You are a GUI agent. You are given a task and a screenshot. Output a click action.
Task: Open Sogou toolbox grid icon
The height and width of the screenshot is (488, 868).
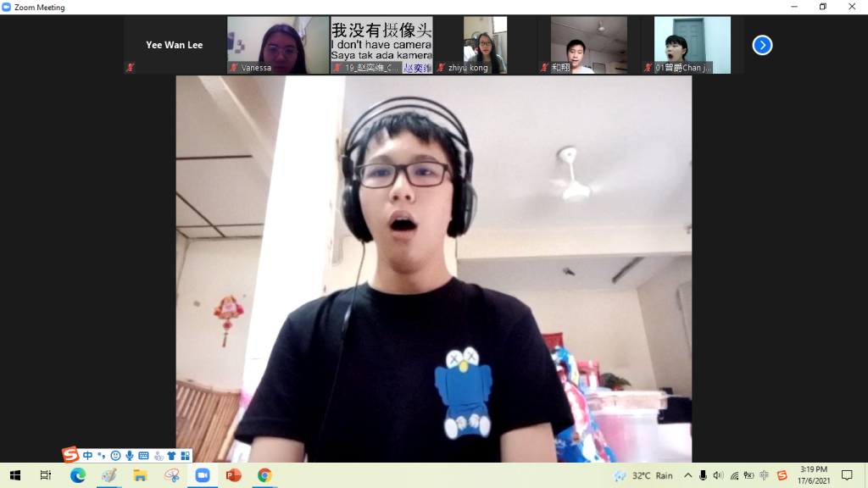[x=185, y=456]
